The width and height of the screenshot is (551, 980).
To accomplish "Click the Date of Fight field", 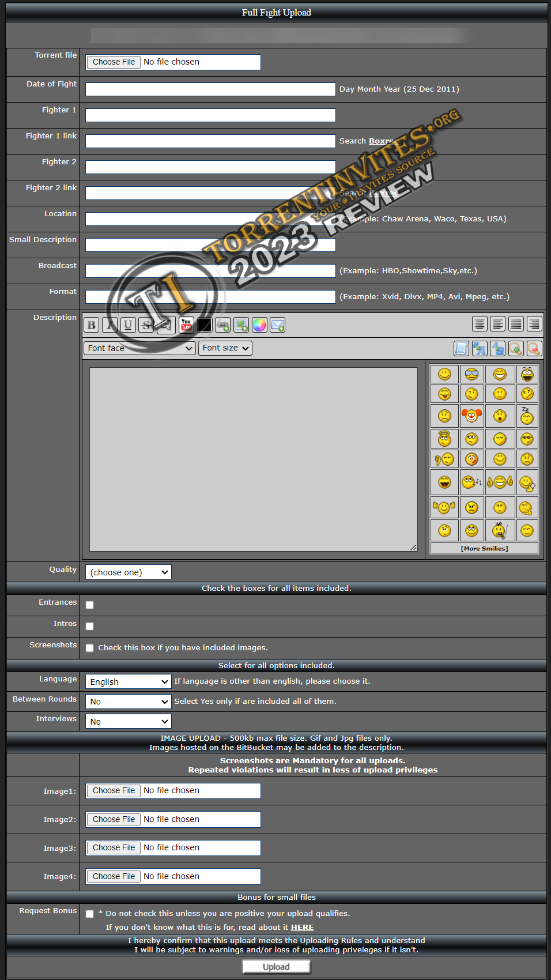I will pyautogui.click(x=210, y=89).
